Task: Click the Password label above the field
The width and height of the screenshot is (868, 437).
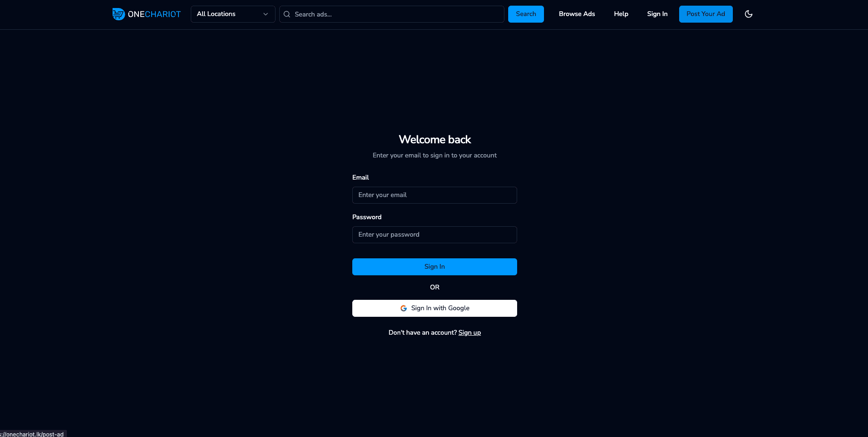Action: click(x=366, y=217)
